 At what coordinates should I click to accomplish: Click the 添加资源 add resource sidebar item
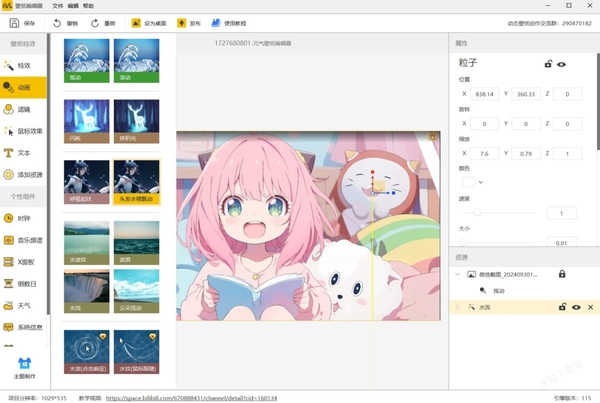click(23, 175)
